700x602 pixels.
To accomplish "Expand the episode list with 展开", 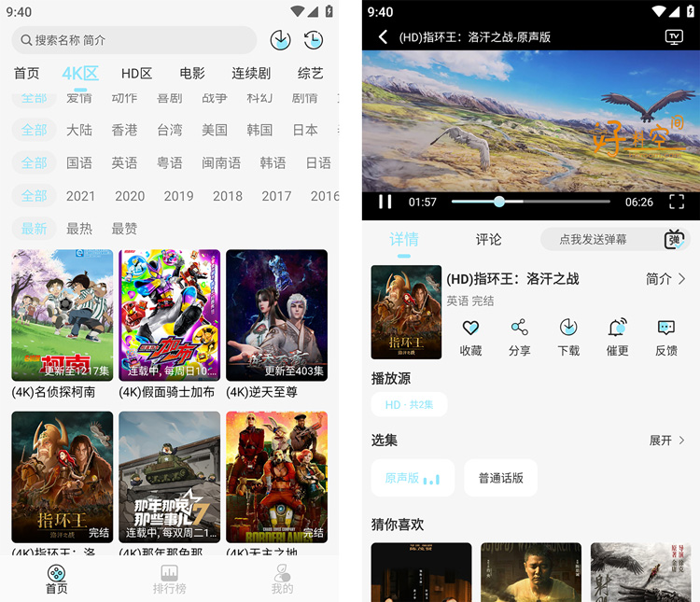I will click(x=666, y=441).
